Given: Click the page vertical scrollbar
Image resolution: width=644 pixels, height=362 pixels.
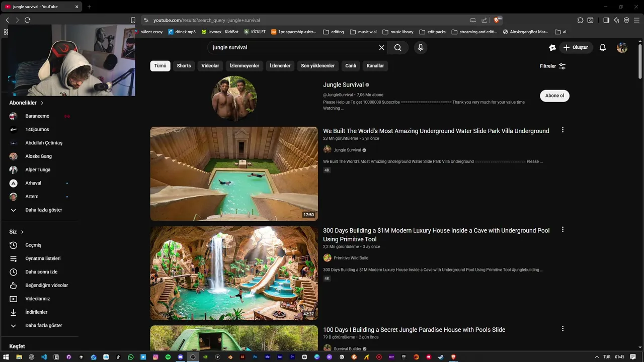Looking at the screenshot, I should click(x=640, y=61).
